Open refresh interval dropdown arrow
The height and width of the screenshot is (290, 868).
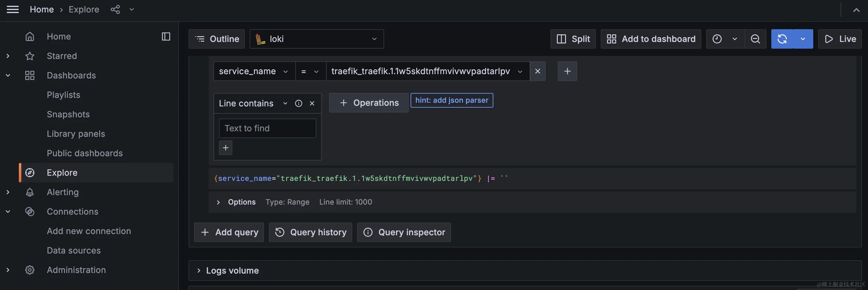pos(803,39)
